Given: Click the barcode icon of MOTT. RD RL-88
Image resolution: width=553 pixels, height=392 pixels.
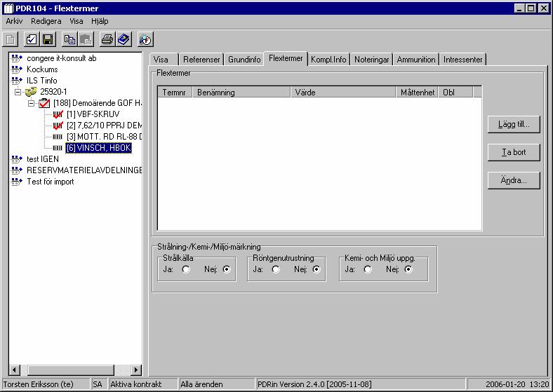Looking at the screenshot, I should 58,137.
